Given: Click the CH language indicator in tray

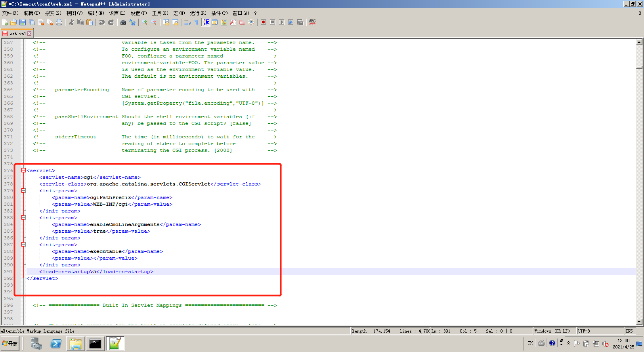Looking at the screenshot, I should (530, 343).
